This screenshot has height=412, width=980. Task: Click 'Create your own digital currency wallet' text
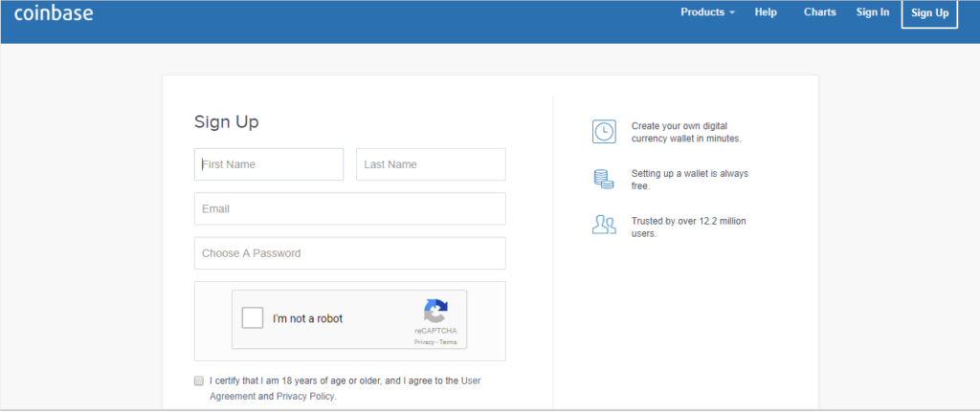coord(686,132)
